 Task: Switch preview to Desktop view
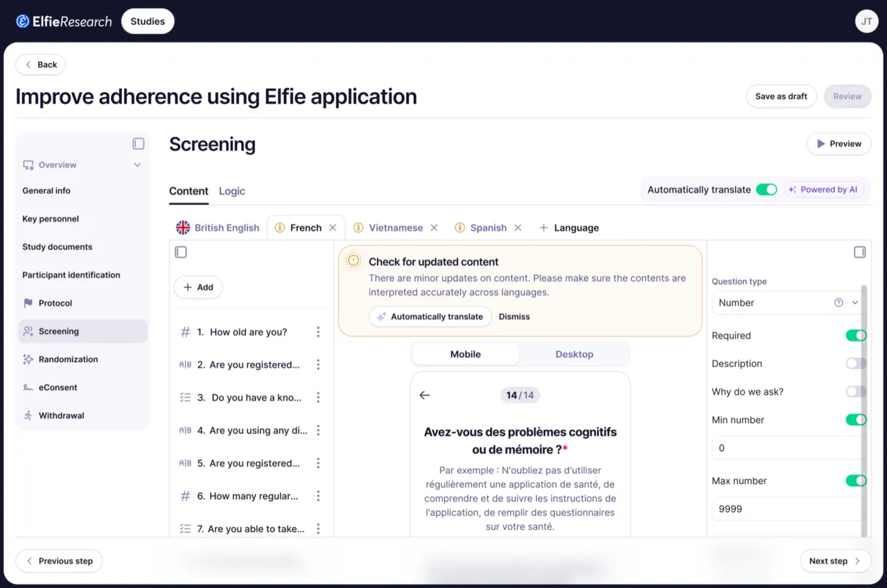click(x=574, y=354)
